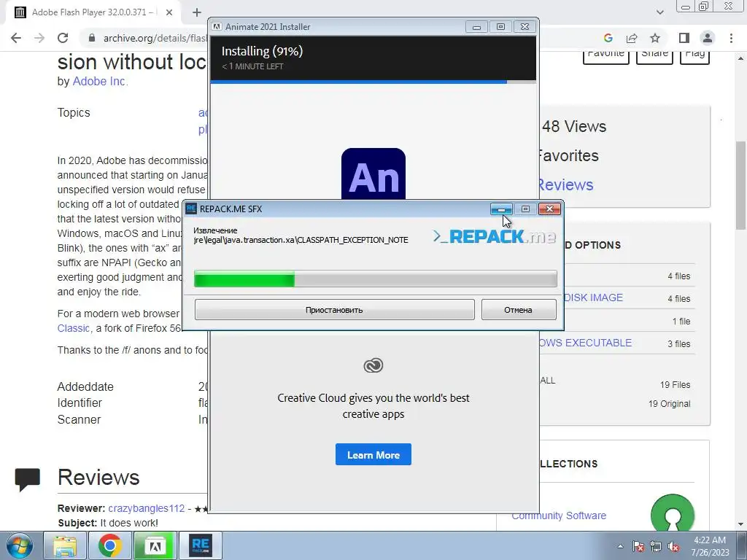Click the Classic browser link
The height and width of the screenshot is (560, 747).
coord(74,328)
